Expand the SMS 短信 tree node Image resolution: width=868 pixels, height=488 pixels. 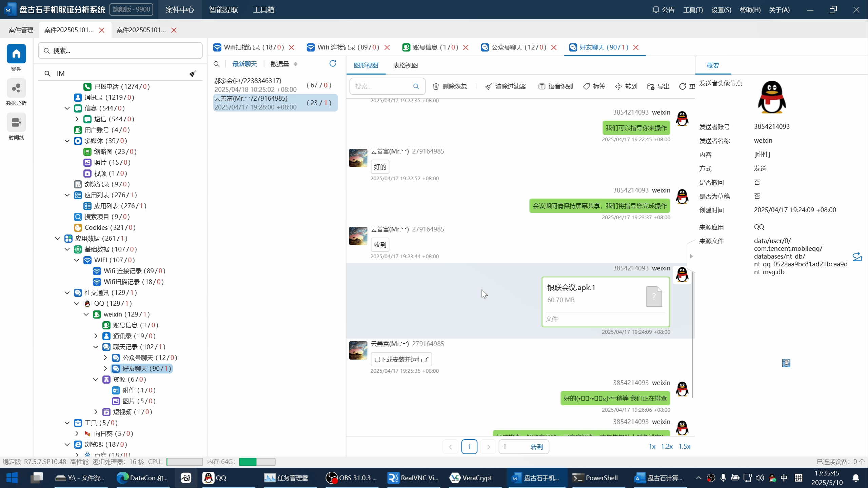77,119
